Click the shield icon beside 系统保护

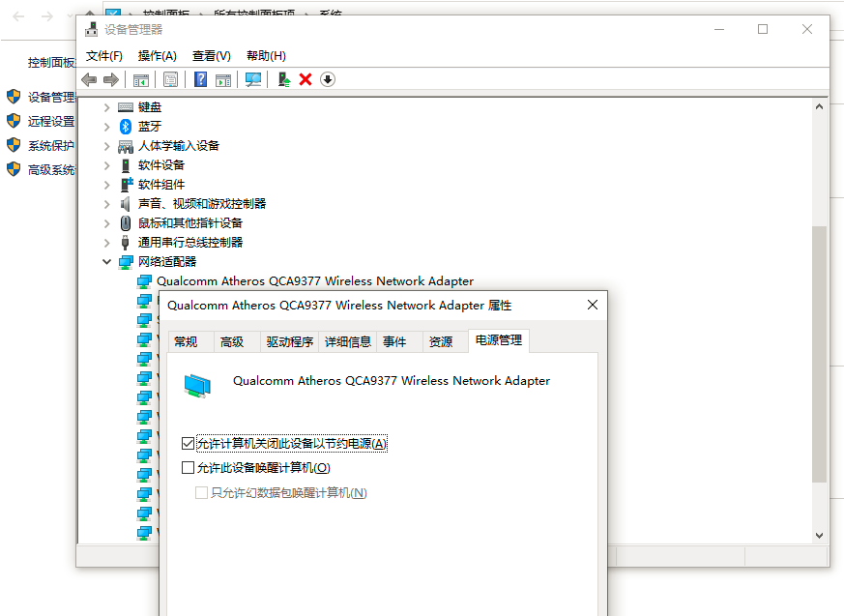pos(14,145)
